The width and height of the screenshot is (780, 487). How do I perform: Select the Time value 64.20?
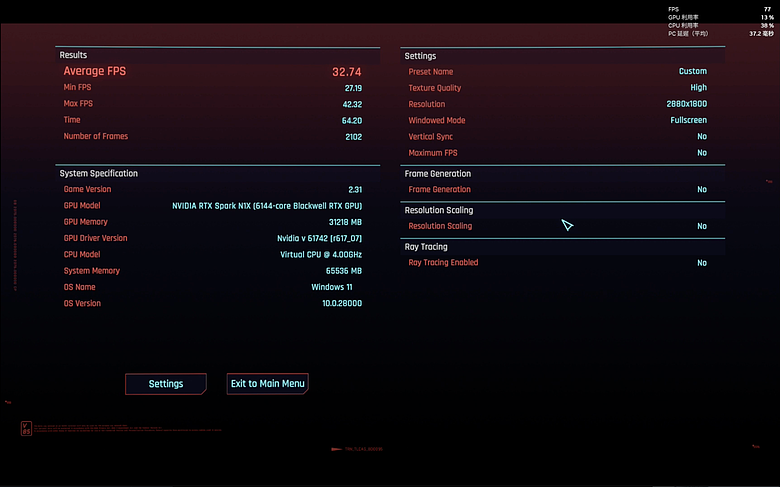click(x=352, y=121)
